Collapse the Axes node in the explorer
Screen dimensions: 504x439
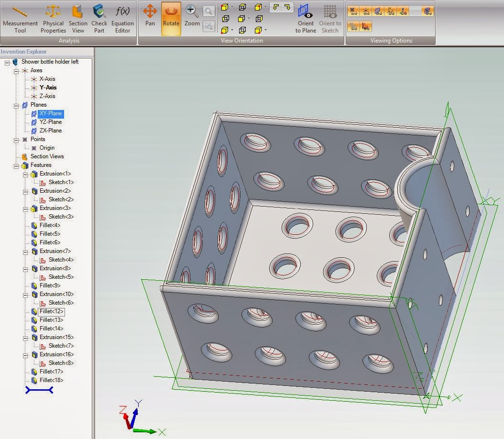tap(16, 70)
